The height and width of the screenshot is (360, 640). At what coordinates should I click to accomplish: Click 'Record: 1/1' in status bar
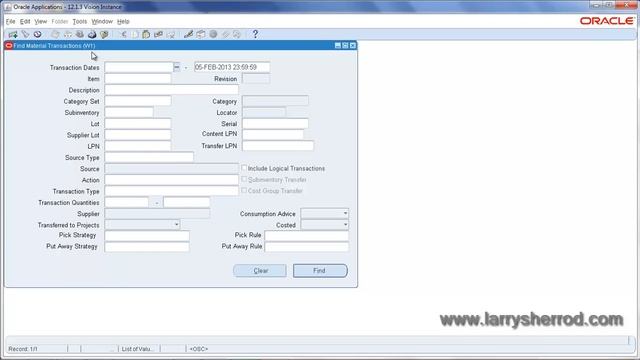[x=23, y=349]
